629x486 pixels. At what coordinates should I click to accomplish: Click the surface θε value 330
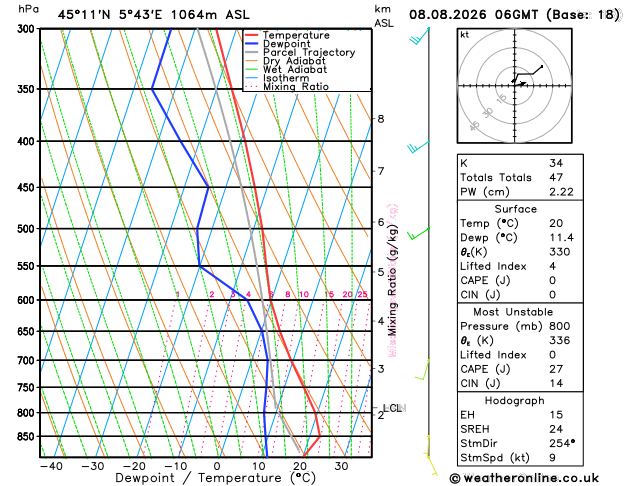(560, 252)
